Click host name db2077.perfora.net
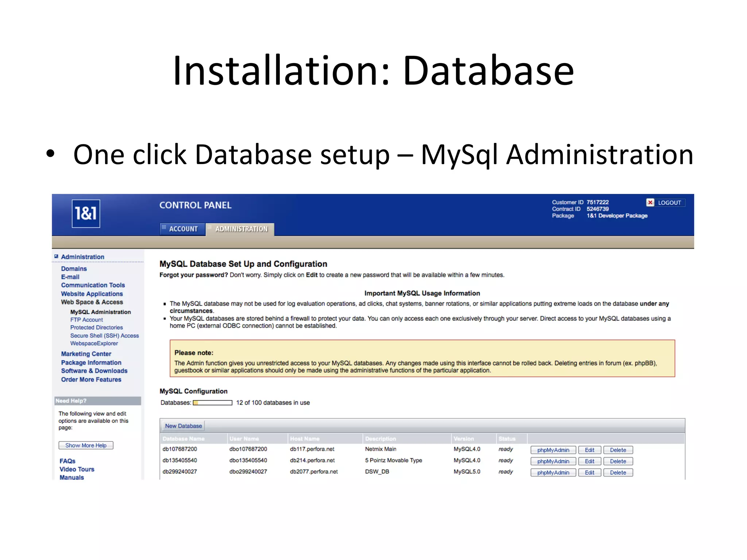 pos(314,472)
